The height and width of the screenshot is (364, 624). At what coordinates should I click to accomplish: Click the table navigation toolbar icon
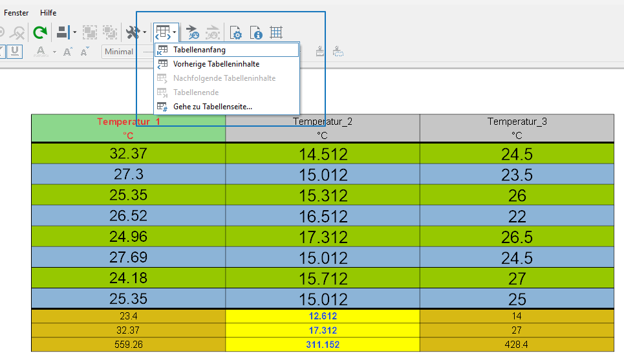[162, 32]
